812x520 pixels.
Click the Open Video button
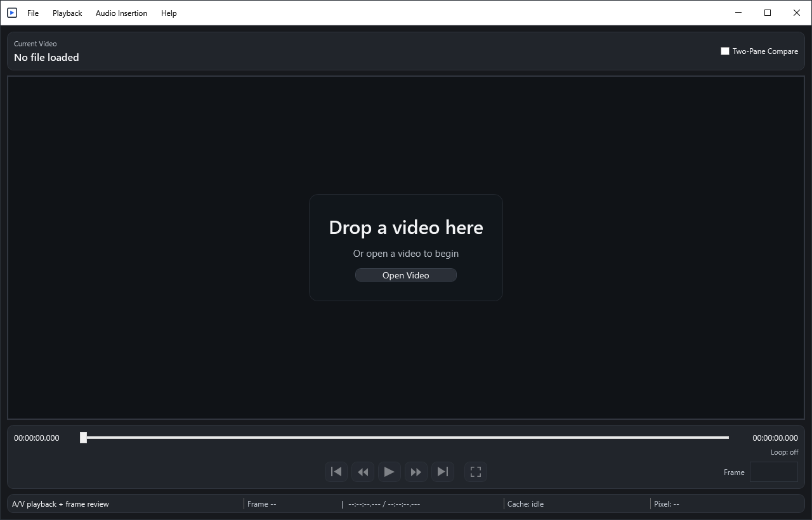(x=406, y=275)
